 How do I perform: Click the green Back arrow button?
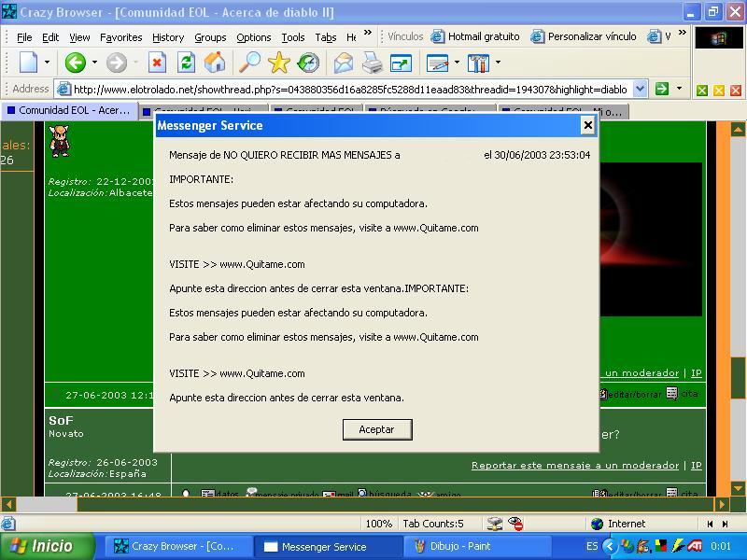tap(75, 63)
